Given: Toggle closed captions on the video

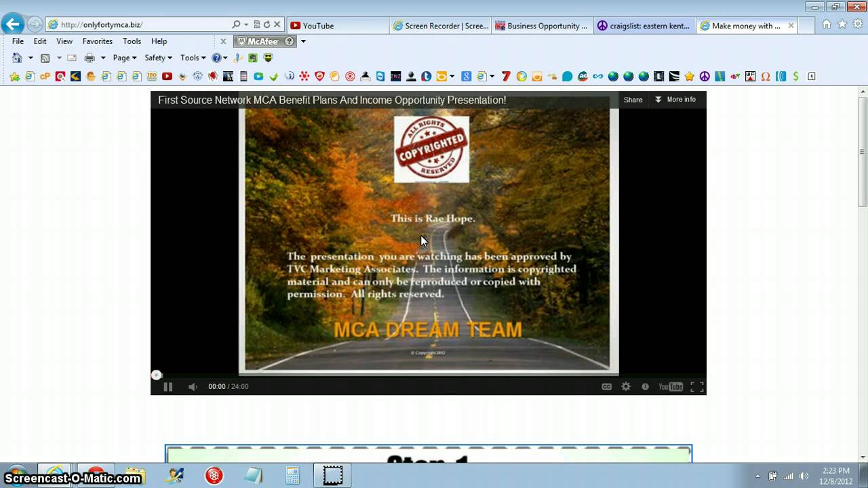Looking at the screenshot, I should pyautogui.click(x=607, y=386).
